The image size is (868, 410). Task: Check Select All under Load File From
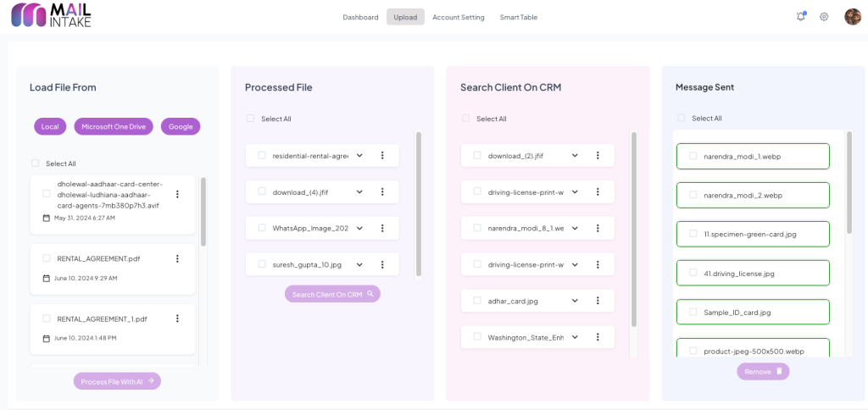coord(35,163)
